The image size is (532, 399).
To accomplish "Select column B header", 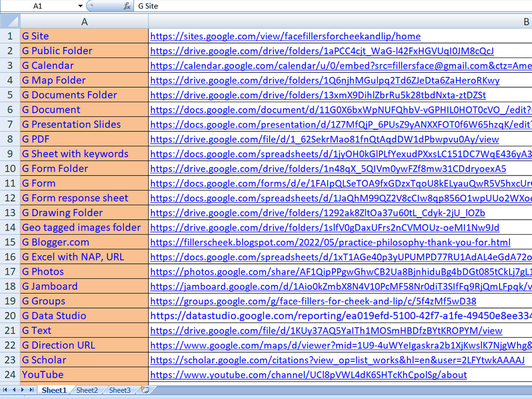I will click(340, 22).
